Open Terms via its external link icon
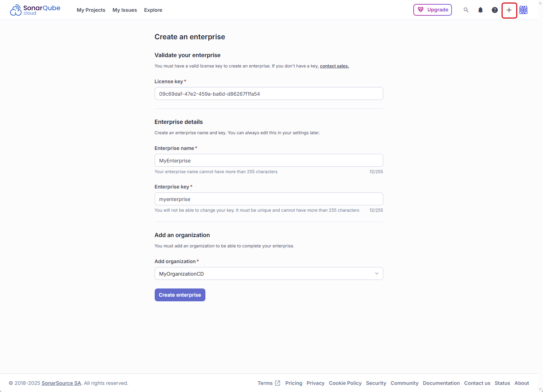543x392 pixels. coord(278,383)
